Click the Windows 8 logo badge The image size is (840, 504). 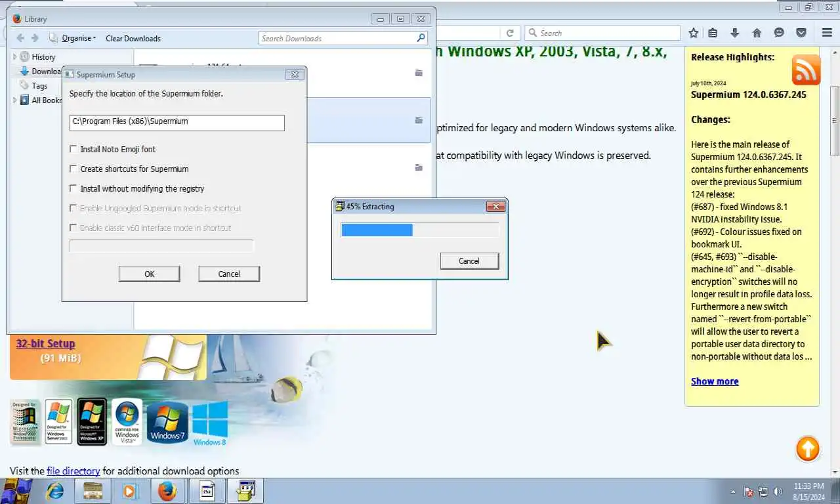pos(210,423)
